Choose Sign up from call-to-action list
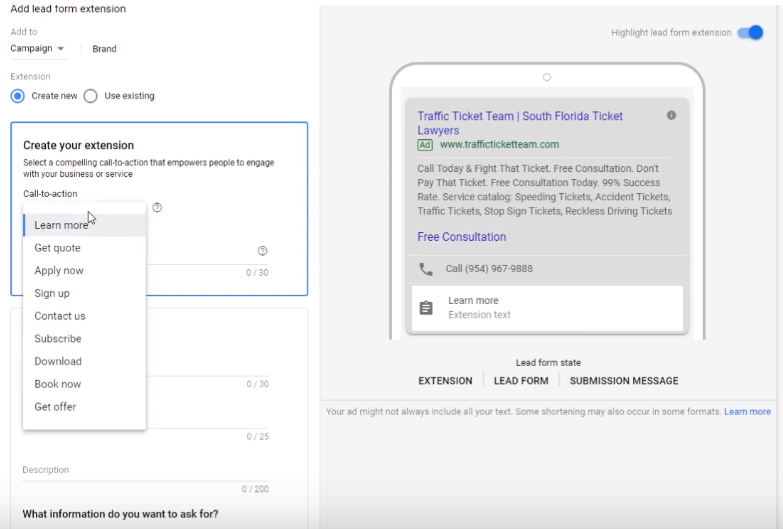Image resolution: width=783 pixels, height=529 pixels. pyautogui.click(x=84, y=293)
